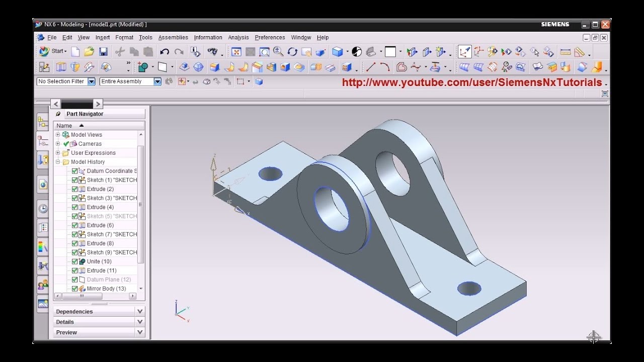This screenshot has width=644, height=362.
Task: Collapse the Model History node
Action: point(58,162)
